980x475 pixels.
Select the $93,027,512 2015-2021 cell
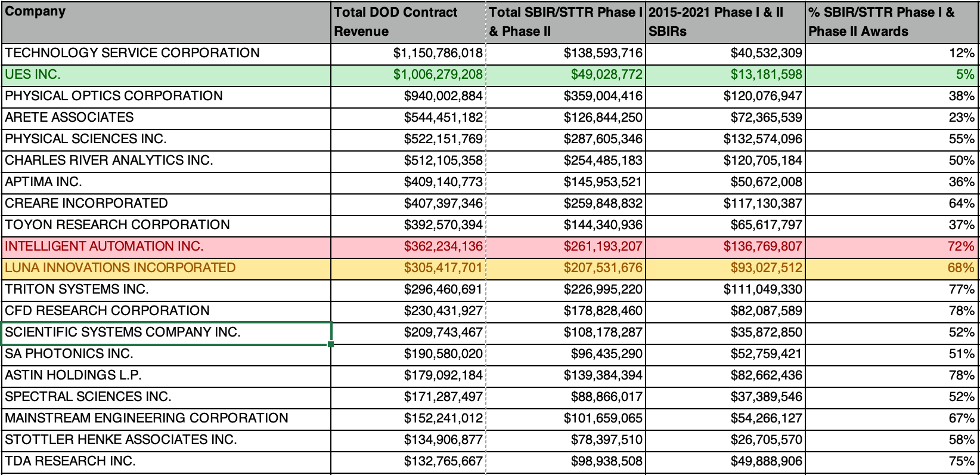coord(725,269)
